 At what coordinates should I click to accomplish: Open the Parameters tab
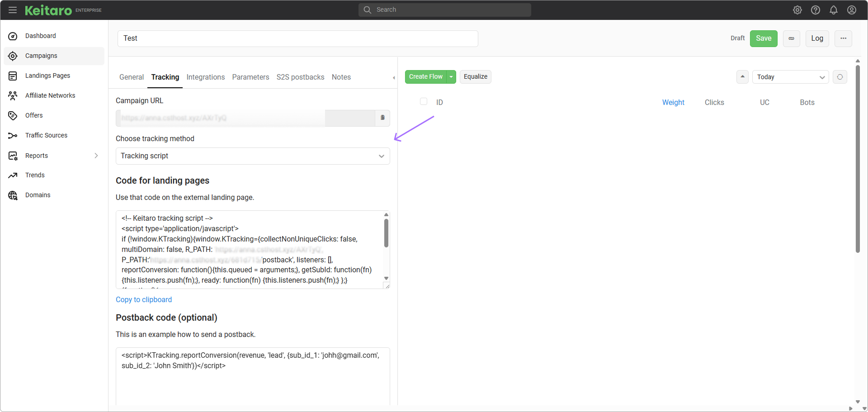pyautogui.click(x=250, y=77)
